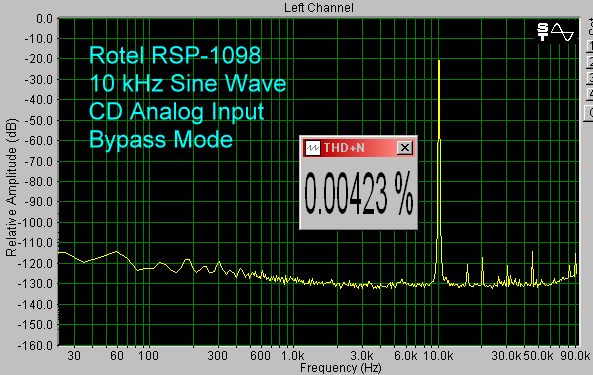
Task: Click the 10 kHz Sine Wave annotation
Action: coord(188,83)
